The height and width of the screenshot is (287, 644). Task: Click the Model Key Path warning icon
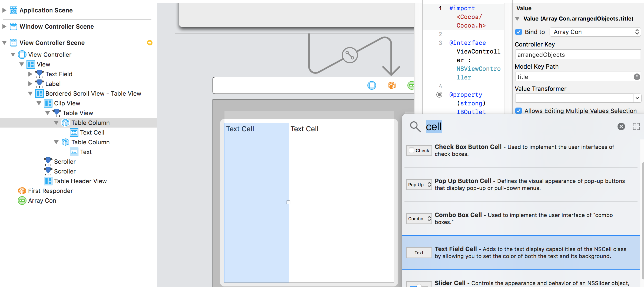click(637, 77)
